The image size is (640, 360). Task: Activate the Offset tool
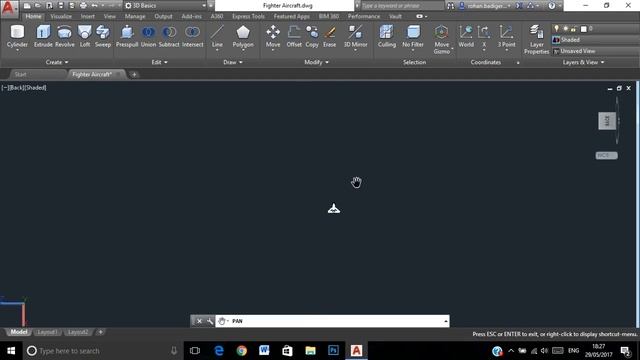[x=294, y=37]
